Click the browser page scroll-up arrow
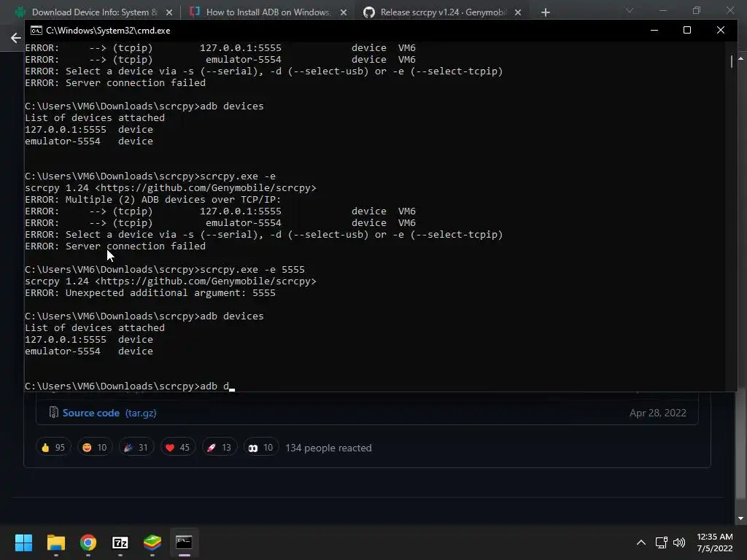Image resolution: width=747 pixels, height=560 pixels. click(x=741, y=58)
